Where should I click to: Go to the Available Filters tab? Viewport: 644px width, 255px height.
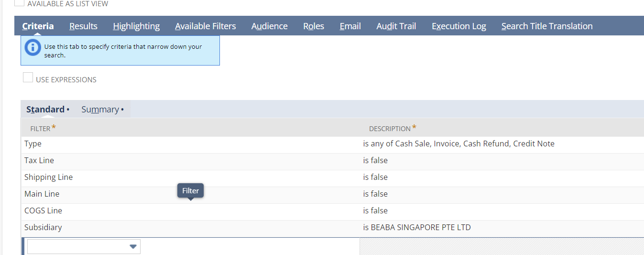205,26
